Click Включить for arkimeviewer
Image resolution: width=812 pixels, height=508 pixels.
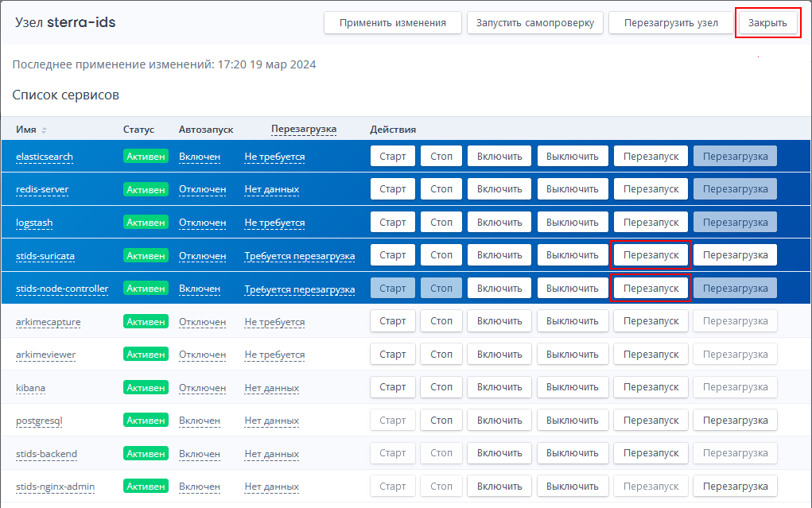coord(499,355)
